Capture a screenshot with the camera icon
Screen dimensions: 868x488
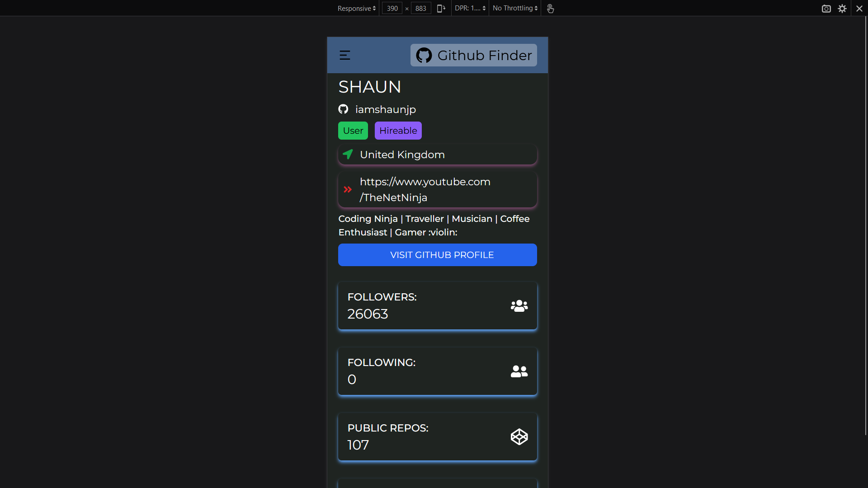coord(827,8)
